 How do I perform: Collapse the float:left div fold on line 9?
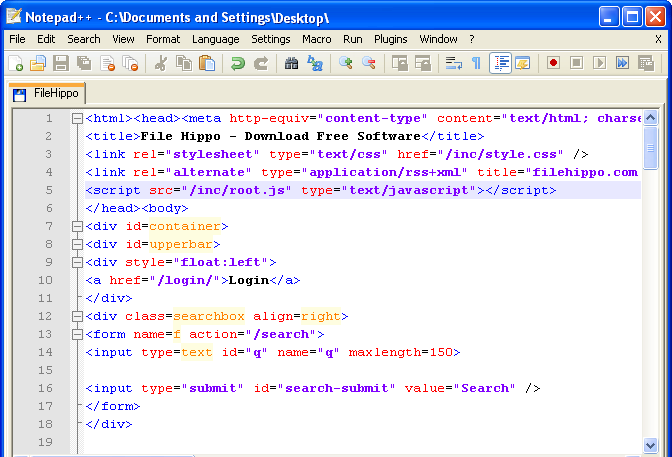[x=77, y=262]
